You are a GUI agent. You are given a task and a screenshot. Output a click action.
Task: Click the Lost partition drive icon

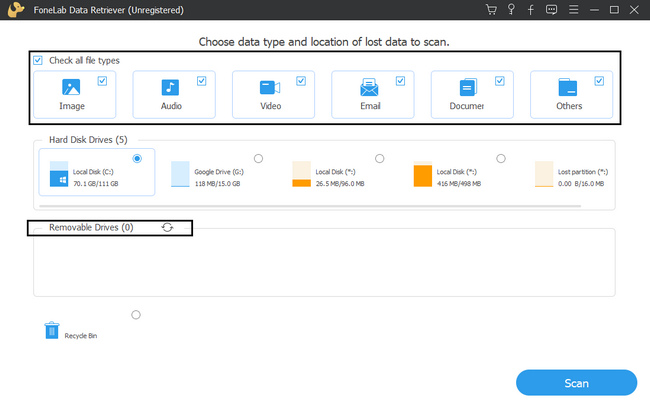pyautogui.click(x=544, y=174)
